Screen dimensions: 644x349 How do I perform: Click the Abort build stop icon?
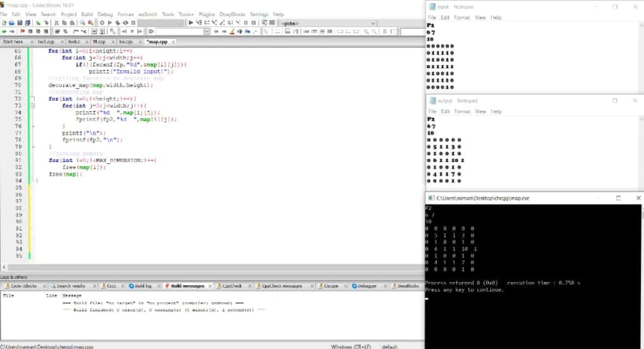pos(133,23)
